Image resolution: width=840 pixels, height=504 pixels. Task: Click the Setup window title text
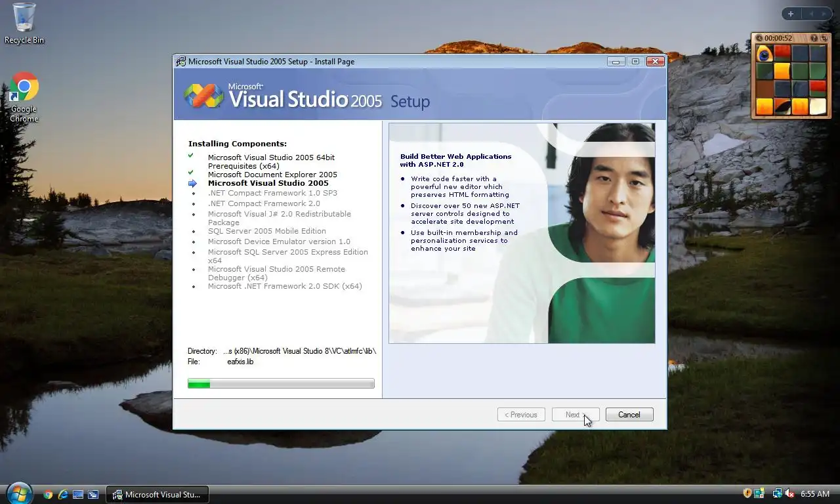tap(271, 62)
